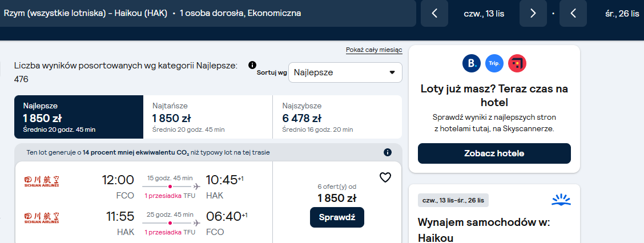644x243 pixels.
Task: Switch to the Najszybsze 6 478 zł tab
Action: tap(337, 117)
